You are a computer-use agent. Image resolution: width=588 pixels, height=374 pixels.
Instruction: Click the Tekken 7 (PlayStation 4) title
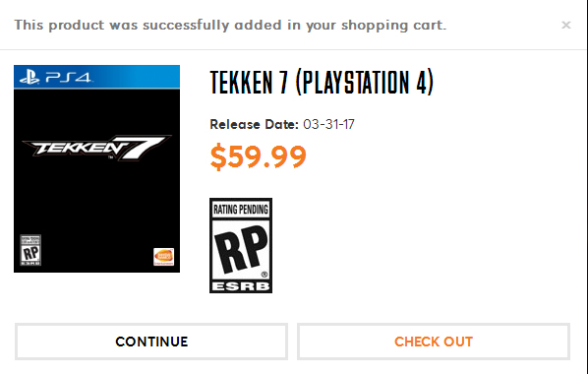[322, 83]
